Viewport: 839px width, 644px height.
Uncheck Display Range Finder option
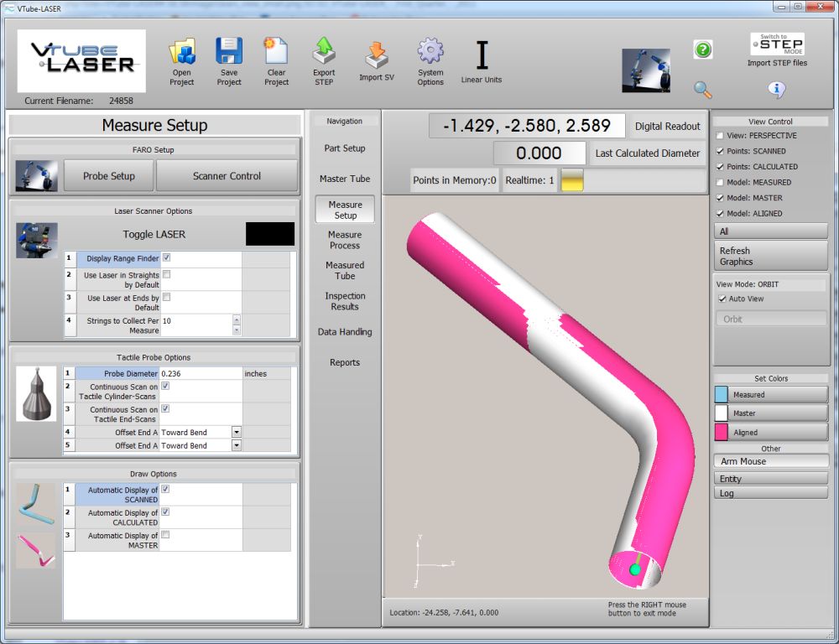(x=166, y=258)
